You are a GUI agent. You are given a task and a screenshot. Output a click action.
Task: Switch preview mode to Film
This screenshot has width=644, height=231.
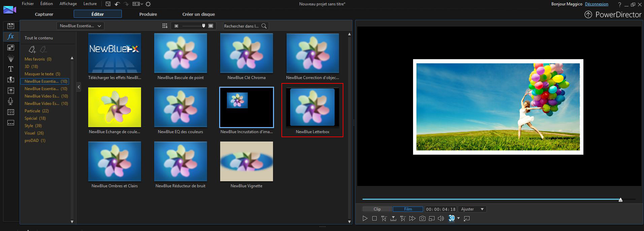tap(408, 209)
